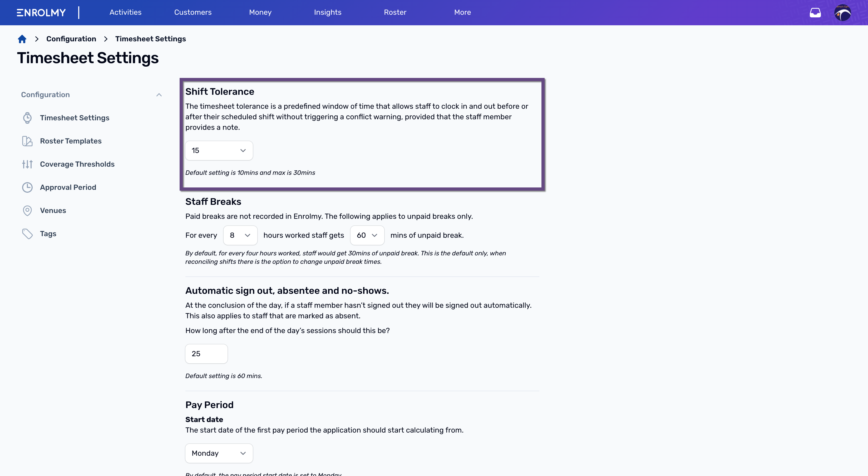Open the Monday pay period start dropdown

pyautogui.click(x=219, y=453)
